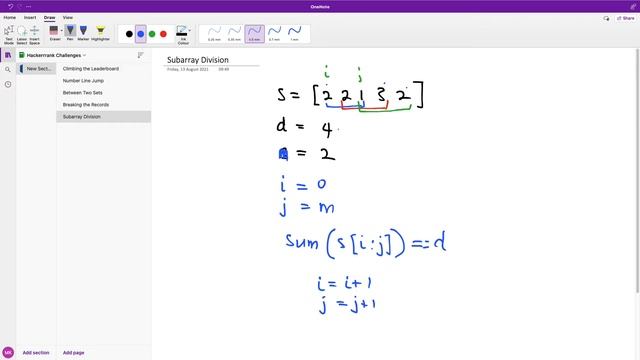Choose red ink color
The image size is (640, 360).
(x=163, y=34)
